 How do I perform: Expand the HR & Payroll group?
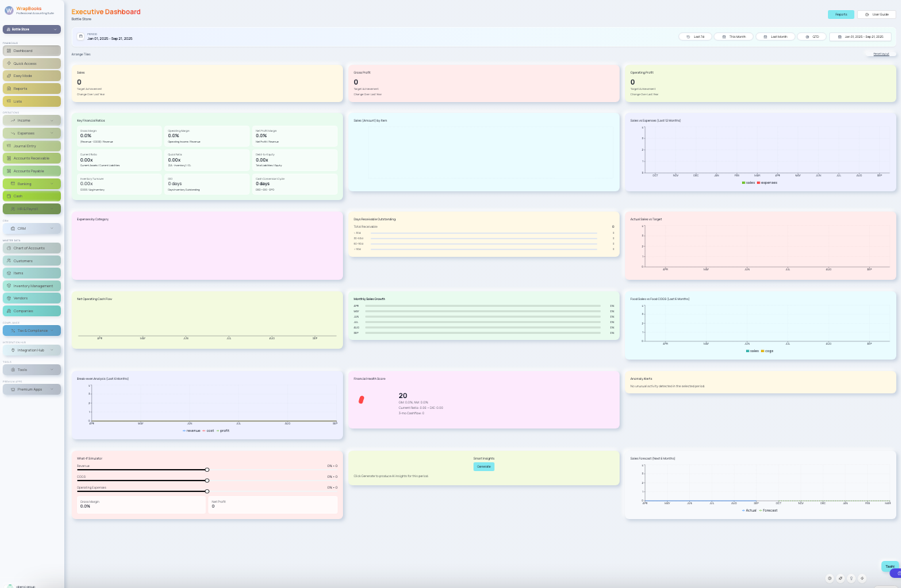(32, 209)
